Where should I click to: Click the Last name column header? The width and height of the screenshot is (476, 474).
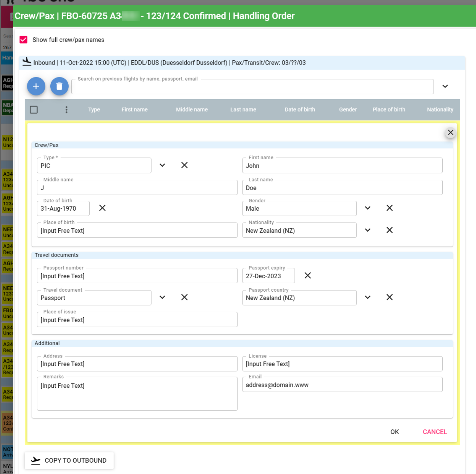(243, 110)
